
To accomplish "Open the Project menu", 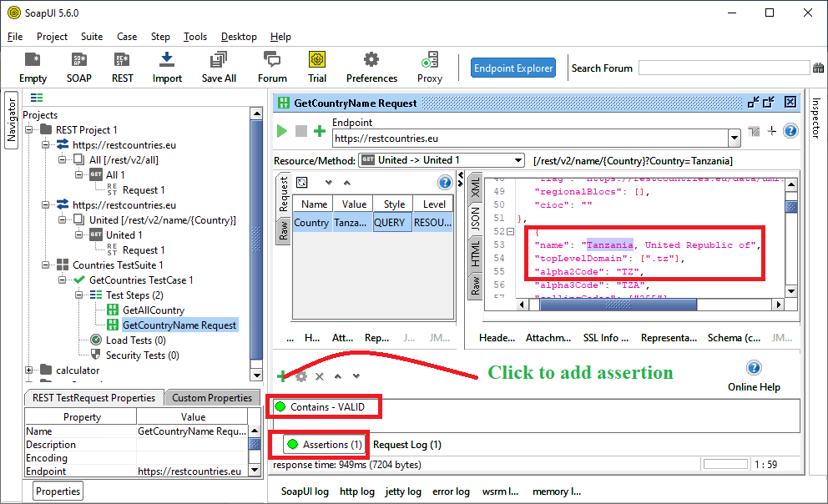I will pyautogui.click(x=52, y=37).
